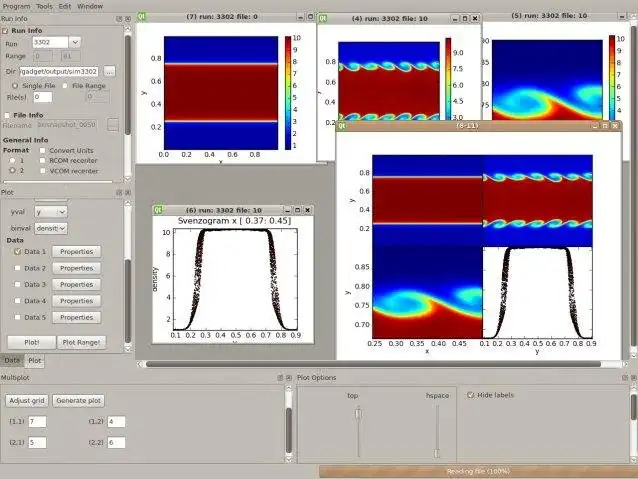The width and height of the screenshot is (638, 479).
Task: Maximize window (4) run 3302 file 10
Action: 465,19
